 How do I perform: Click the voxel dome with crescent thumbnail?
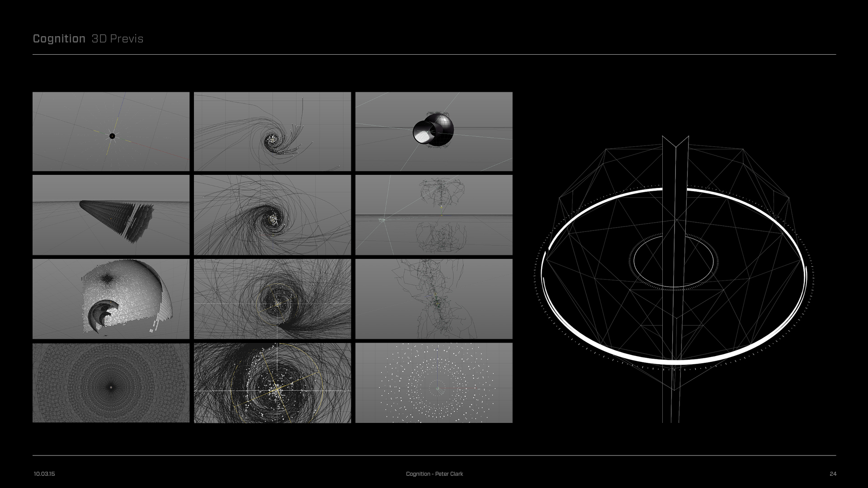tap(111, 299)
